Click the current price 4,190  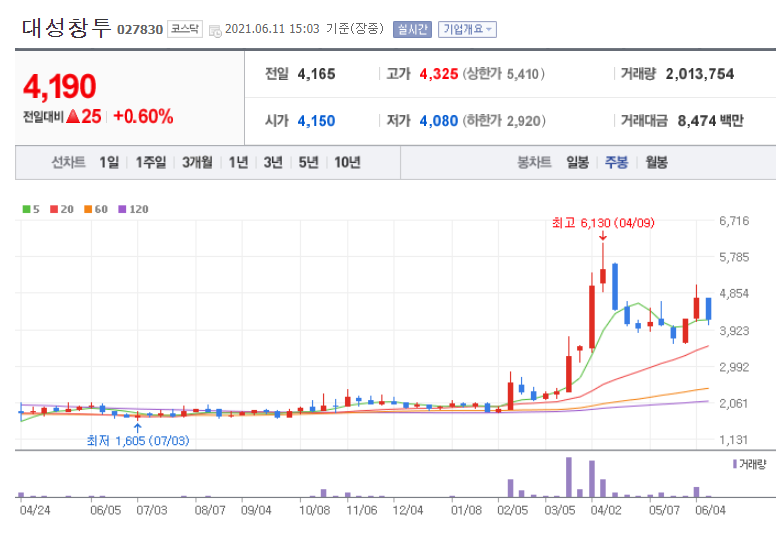[60, 87]
